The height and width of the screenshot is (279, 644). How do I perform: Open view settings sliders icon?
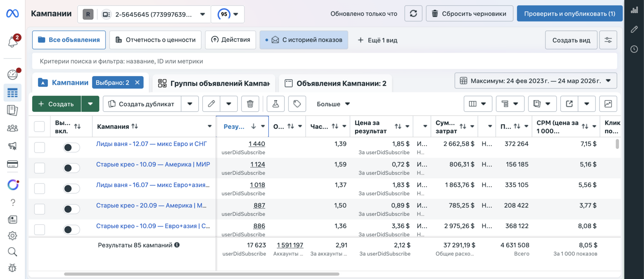pyautogui.click(x=608, y=40)
